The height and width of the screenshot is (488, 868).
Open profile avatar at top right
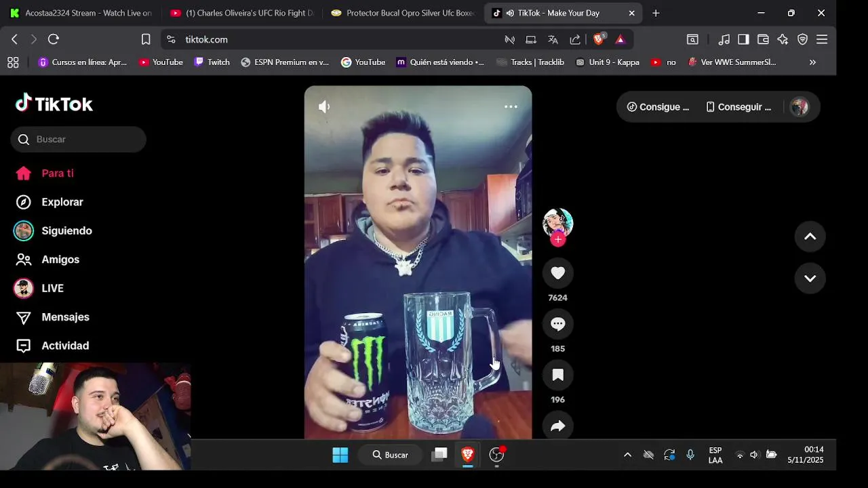pyautogui.click(x=800, y=107)
